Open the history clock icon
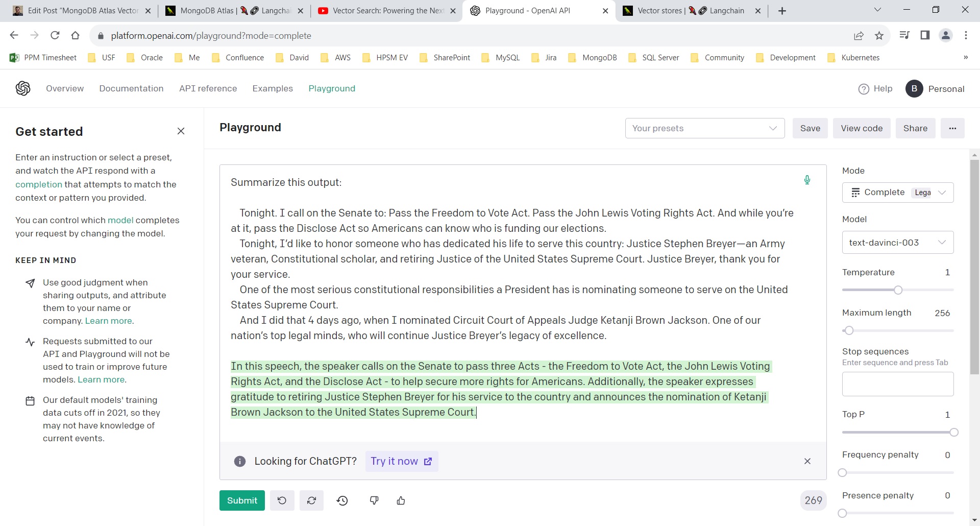 342,500
